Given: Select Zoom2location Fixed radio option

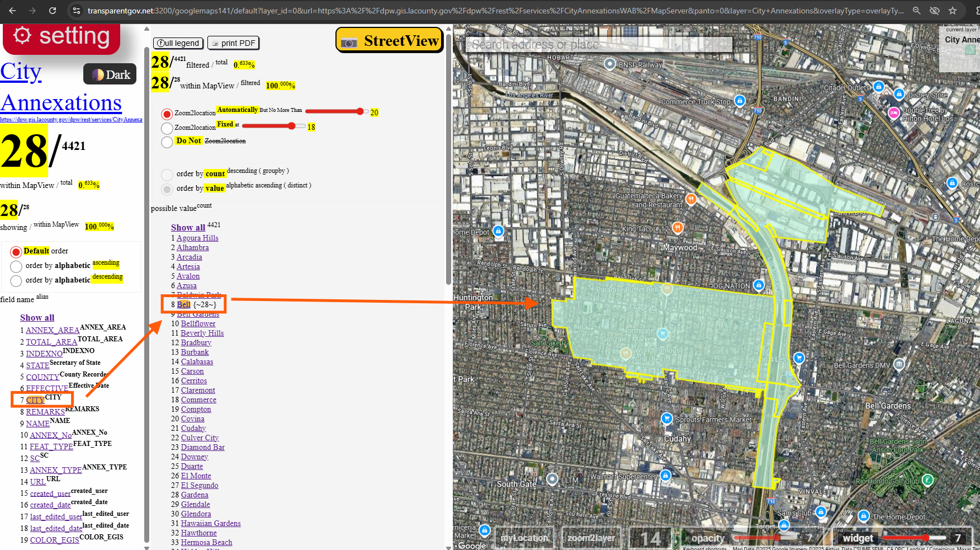Looking at the screenshot, I should coord(167,128).
